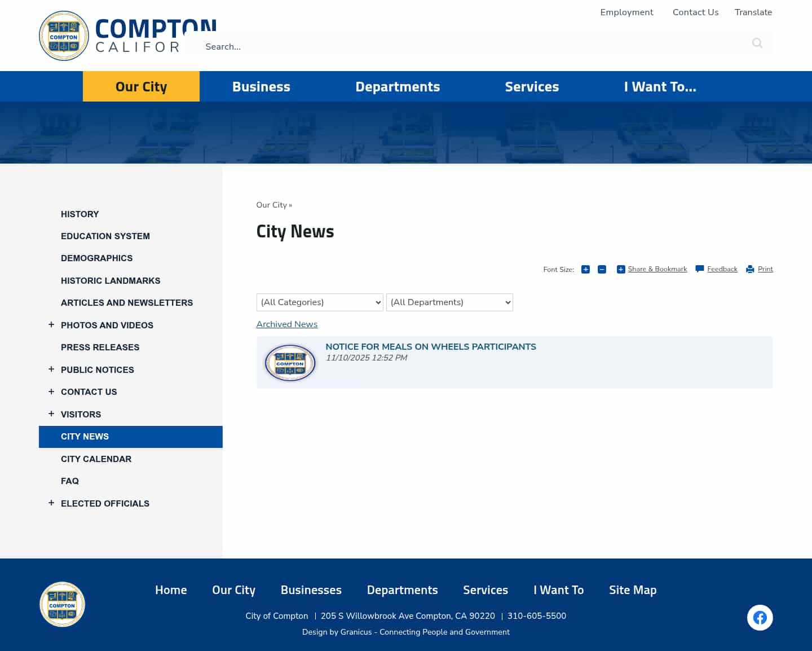The image size is (812, 651).
Task: Click the search magnifier icon
Action: tap(757, 43)
